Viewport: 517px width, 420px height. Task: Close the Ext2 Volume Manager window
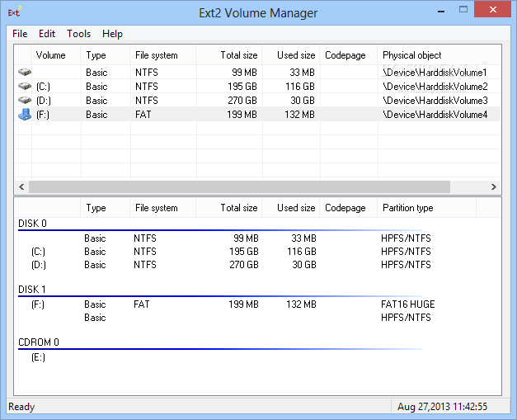(x=492, y=10)
